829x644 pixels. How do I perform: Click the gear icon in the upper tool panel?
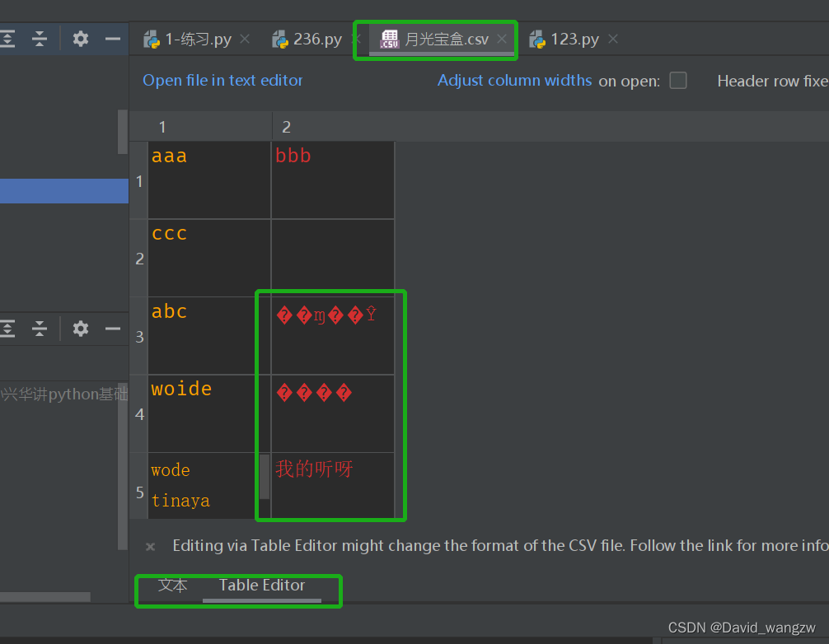[80, 39]
